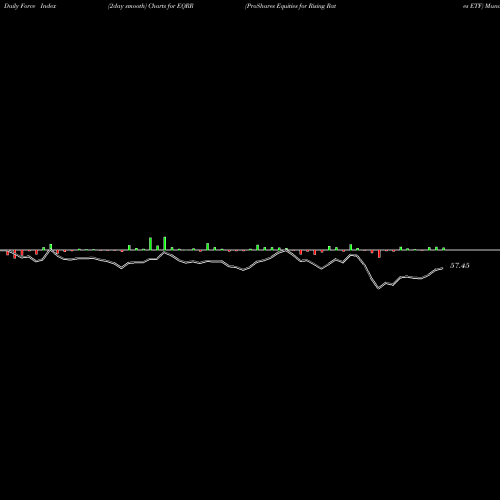
Task: Click the '(2day smooth) Charts for EQRR' label
Action: point(151,6)
